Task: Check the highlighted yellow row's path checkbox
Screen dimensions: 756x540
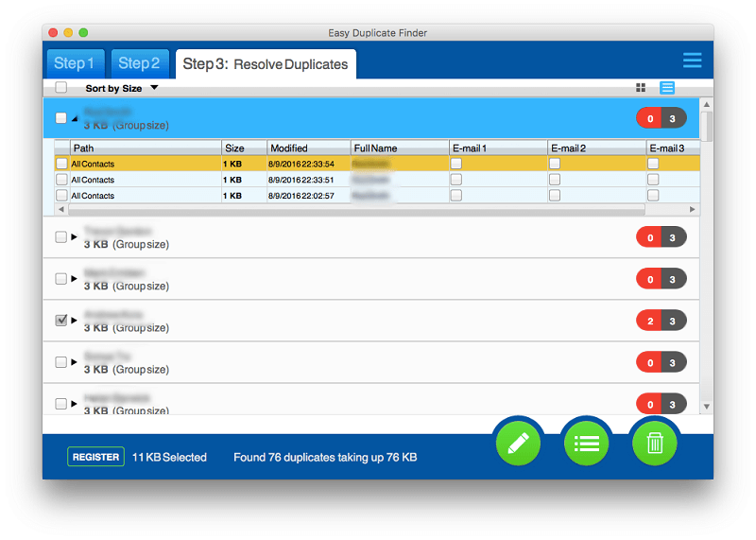Action: pos(62,165)
